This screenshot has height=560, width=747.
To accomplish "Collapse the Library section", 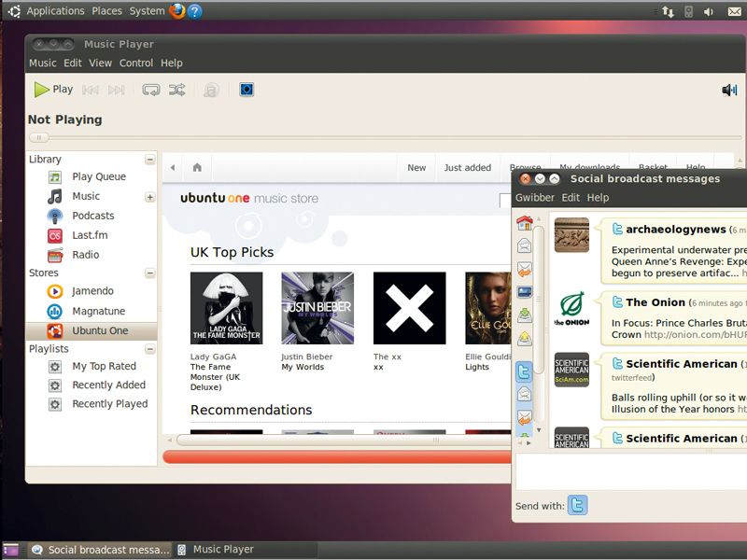I will coord(150,160).
